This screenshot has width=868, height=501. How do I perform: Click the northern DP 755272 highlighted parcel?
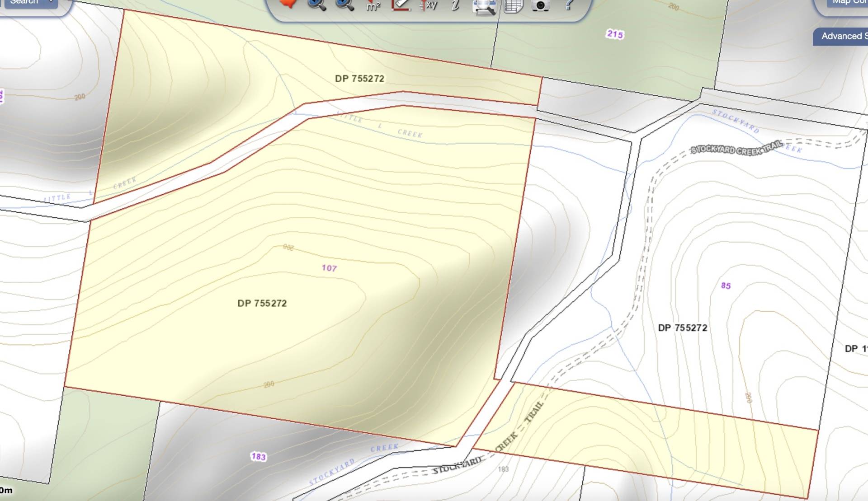(x=359, y=79)
